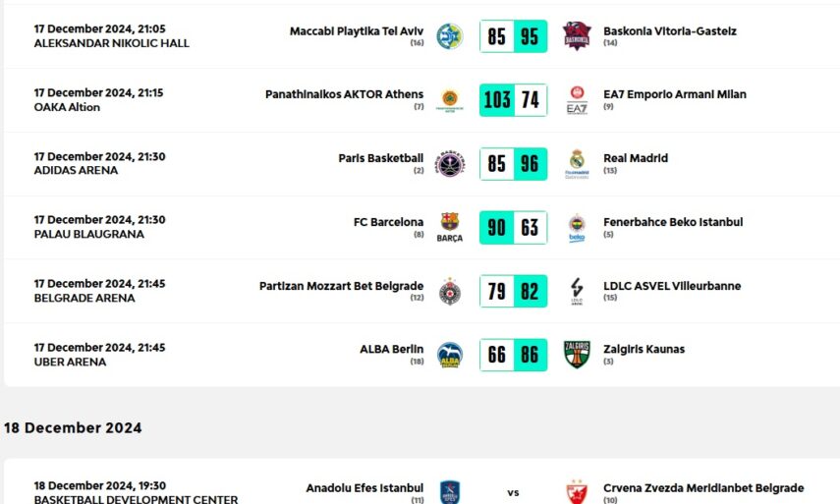Screen dimensions: 840x504
Task: Click the Partizan Mozzart Bet Belgrade logo
Action: click(x=450, y=291)
